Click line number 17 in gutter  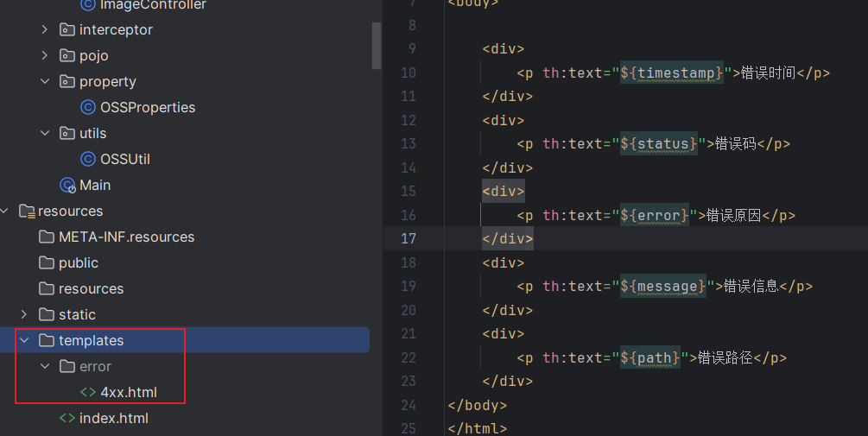click(x=409, y=238)
